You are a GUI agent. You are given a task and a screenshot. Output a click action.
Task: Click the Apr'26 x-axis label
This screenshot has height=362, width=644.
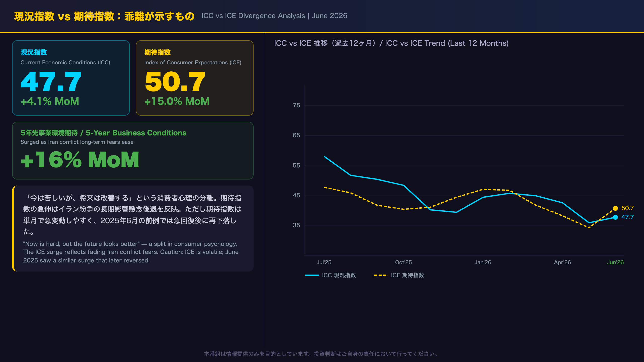click(x=562, y=262)
